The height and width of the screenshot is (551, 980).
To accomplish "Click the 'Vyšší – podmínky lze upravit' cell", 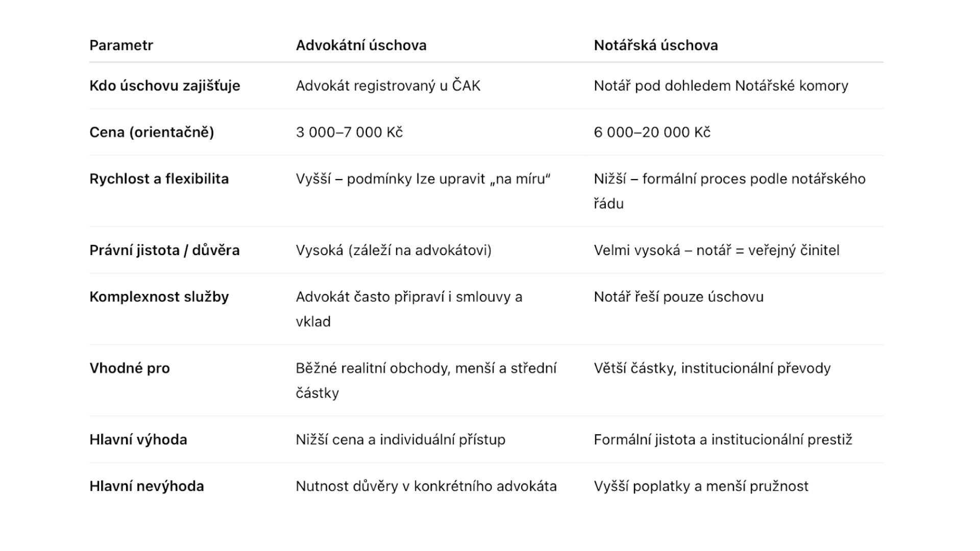I will [x=423, y=179].
